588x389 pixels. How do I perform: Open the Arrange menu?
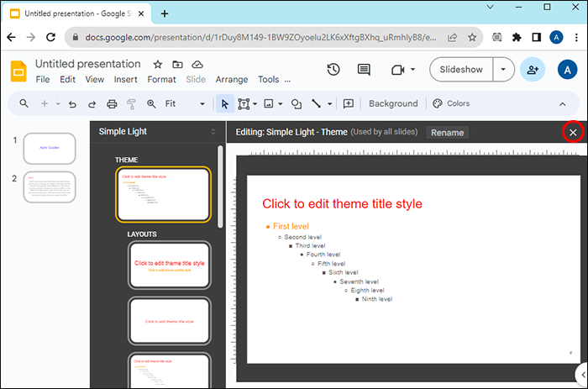[x=232, y=80]
